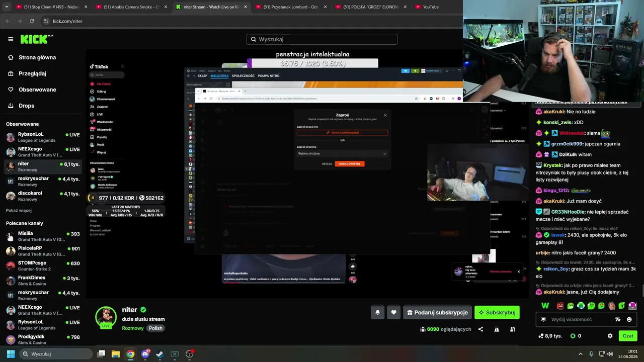Open the Windows Start menu
644x362 pixels.
tap(11, 354)
